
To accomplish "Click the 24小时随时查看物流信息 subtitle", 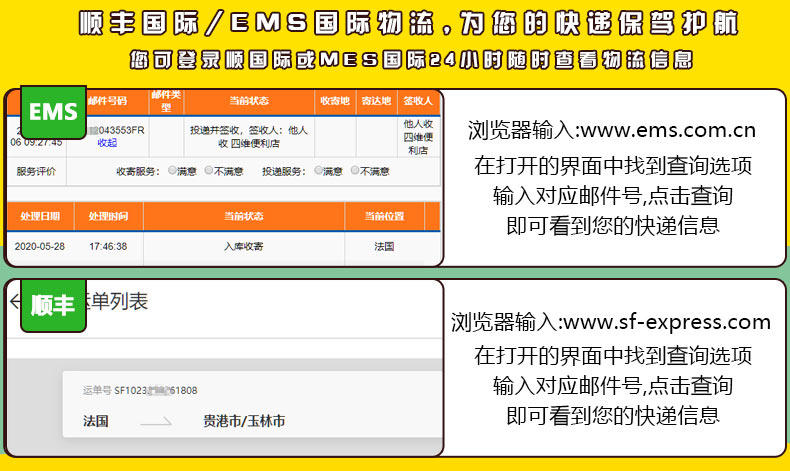I will [x=561, y=60].
